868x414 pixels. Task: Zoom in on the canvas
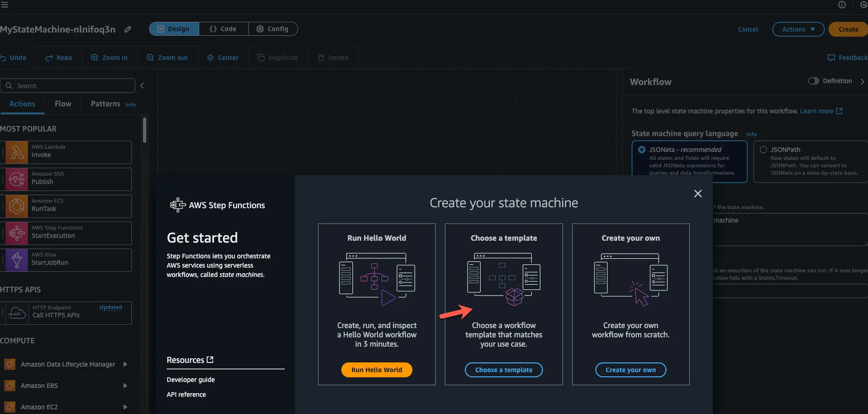(109, 58)
